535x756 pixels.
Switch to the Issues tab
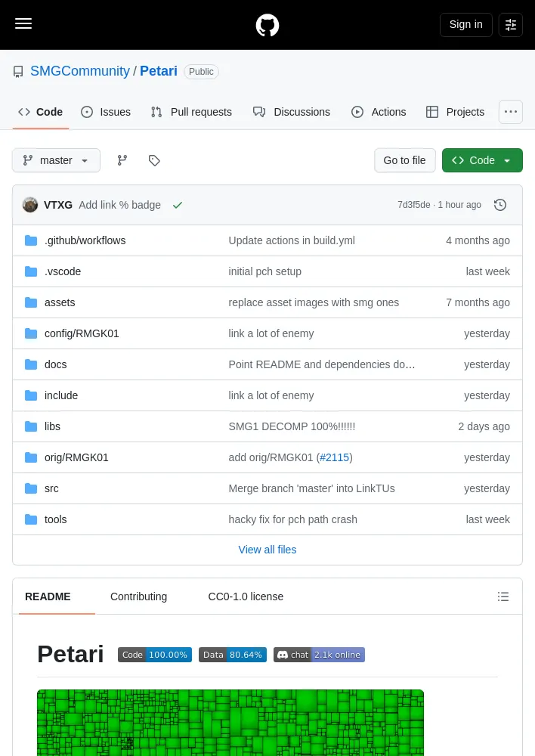pos(106,112)
